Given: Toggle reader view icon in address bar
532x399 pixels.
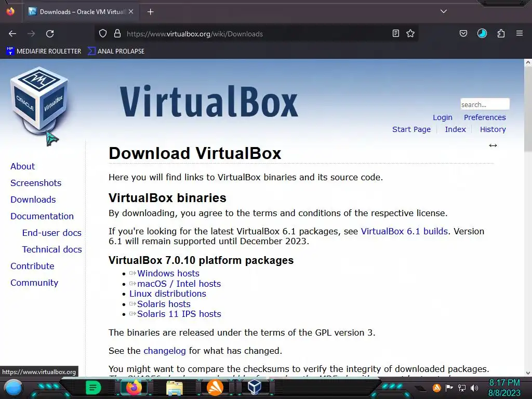Looking at the screenshot, I should pyautogui.click(x=395, y=34).
